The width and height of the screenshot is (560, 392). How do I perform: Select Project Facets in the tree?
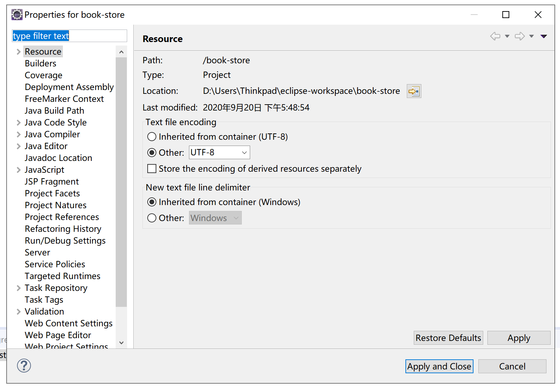coord(52,193)
